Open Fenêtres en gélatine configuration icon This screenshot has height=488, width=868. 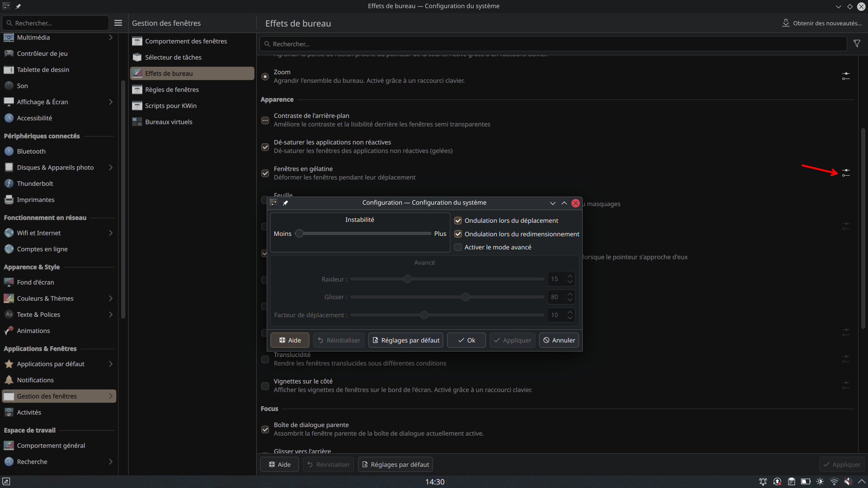click(846, 173)
